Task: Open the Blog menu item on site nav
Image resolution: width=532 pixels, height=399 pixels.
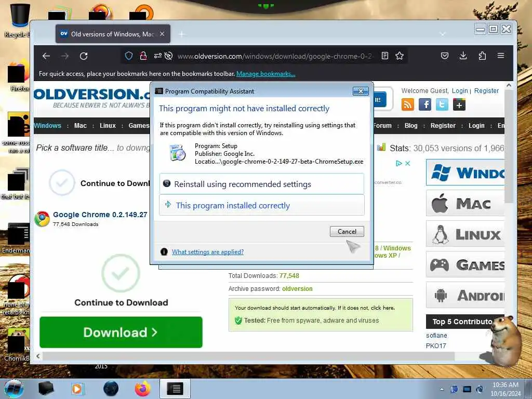Action: tap(411, 126)
